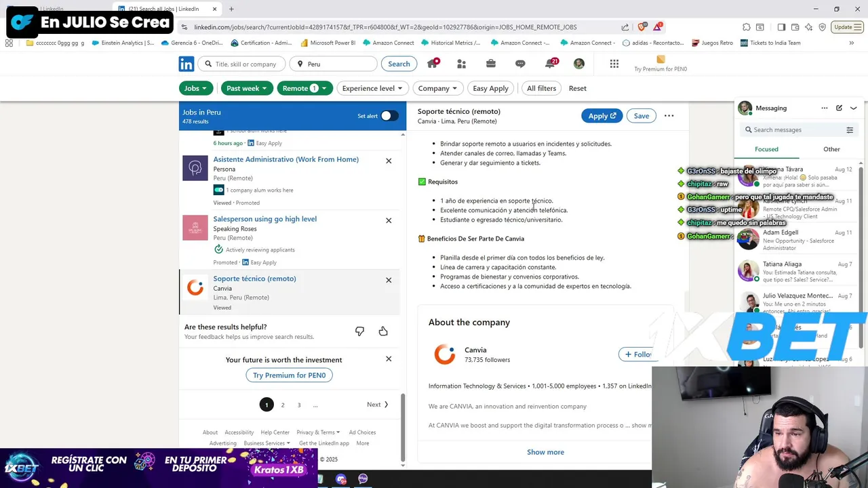The height and width of the screenshot is (488, 868).
Task: Open the All filters button
Action: coord(541,88)
